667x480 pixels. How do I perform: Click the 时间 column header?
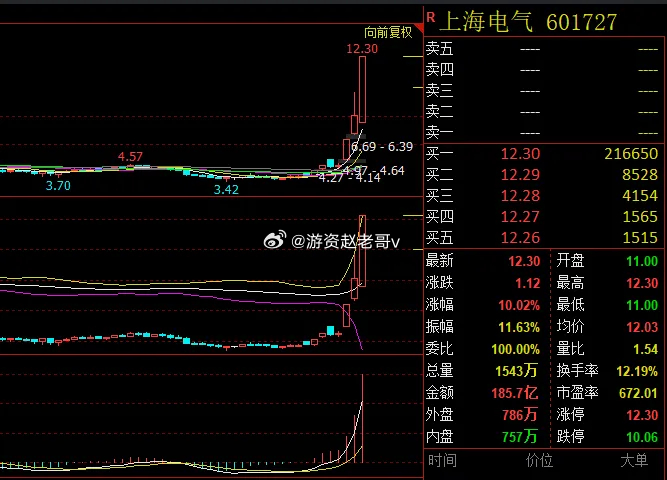(442, 460)
